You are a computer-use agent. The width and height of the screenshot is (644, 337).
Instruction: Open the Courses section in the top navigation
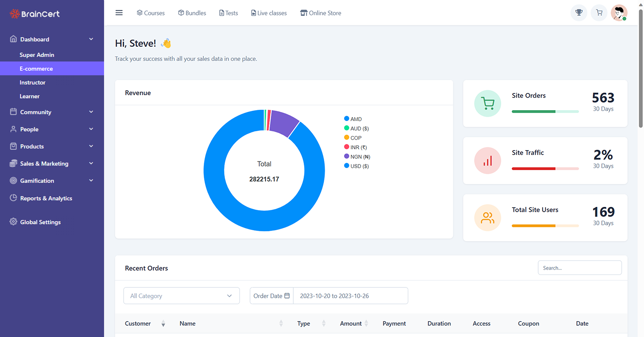[150, 13]
